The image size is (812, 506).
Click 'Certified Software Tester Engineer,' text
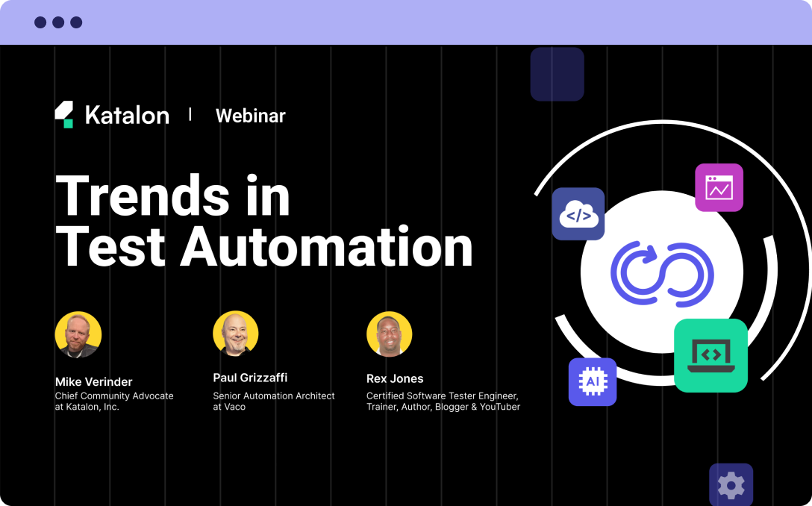click(443, 396)
